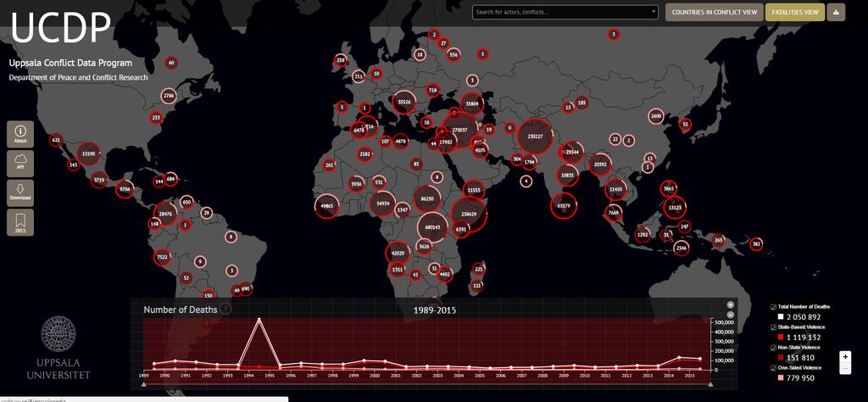Switch to Countries in Conflict View
Screen dimensions: 868x402
click(x=714, y=12)
